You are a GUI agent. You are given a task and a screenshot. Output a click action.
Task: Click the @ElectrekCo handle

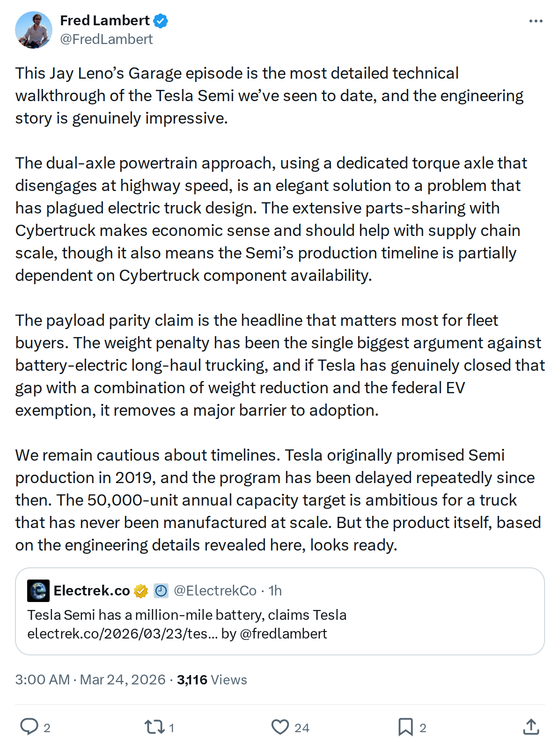(216, 591)
